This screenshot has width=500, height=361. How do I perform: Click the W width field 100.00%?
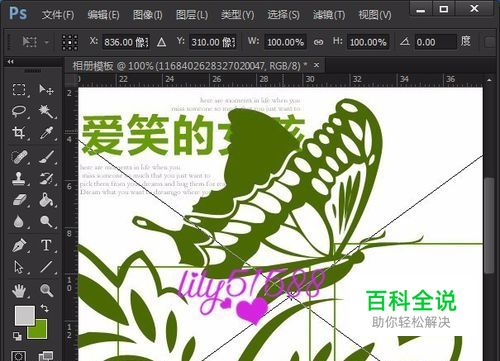click(285, 42)
